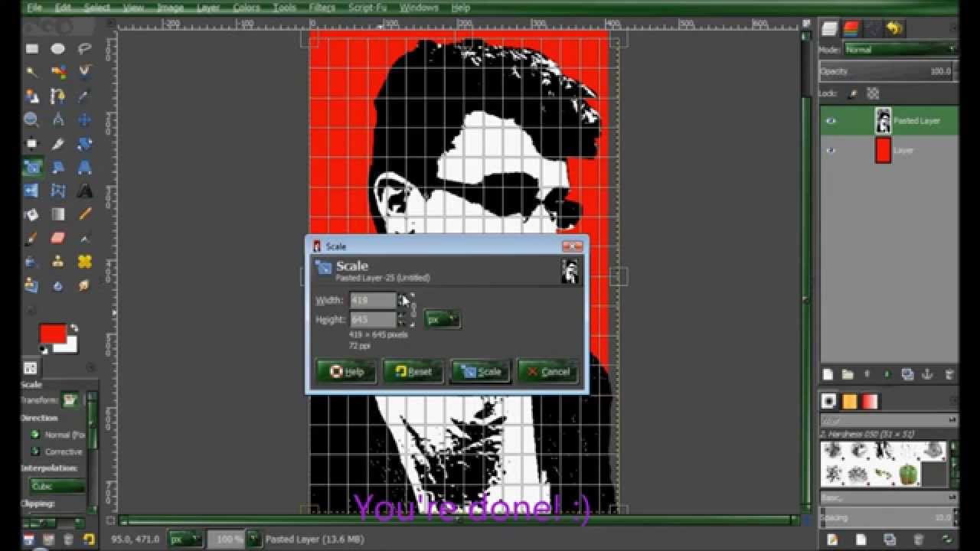Click Cancel in the Scale dialog
Screen dimensions: 980x551
coord(548,372)
